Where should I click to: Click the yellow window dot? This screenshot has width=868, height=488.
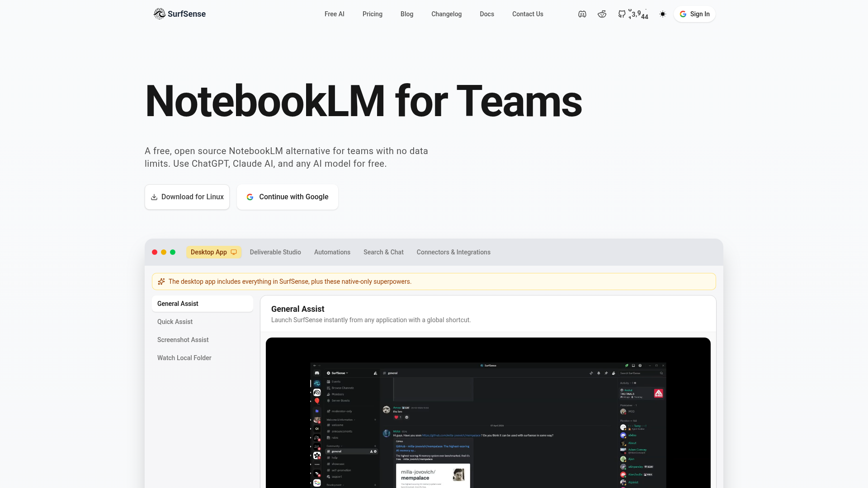(164, 252)
